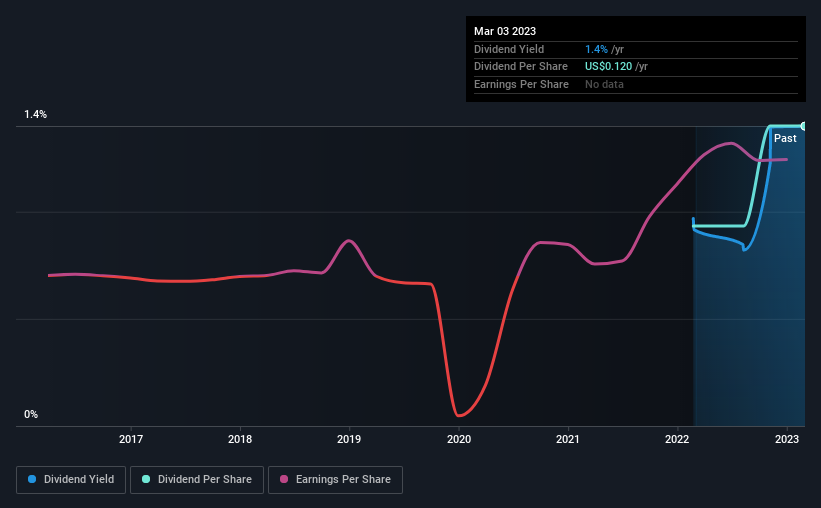Click the 1.4% y-axis label
Viewport: 821px width, 508px height.
tap(36, 114)
